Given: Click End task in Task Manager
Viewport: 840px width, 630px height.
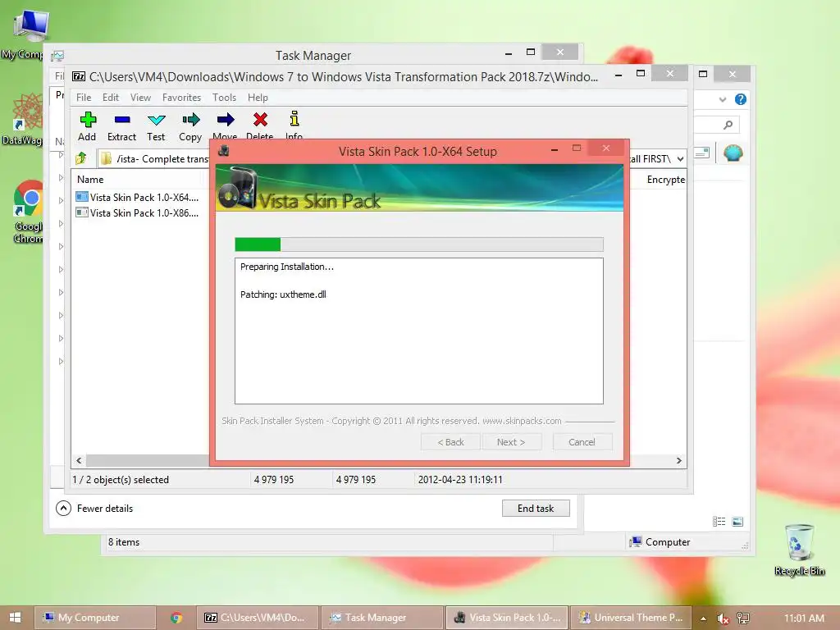Looking at the screenshot, I should 536,509.
